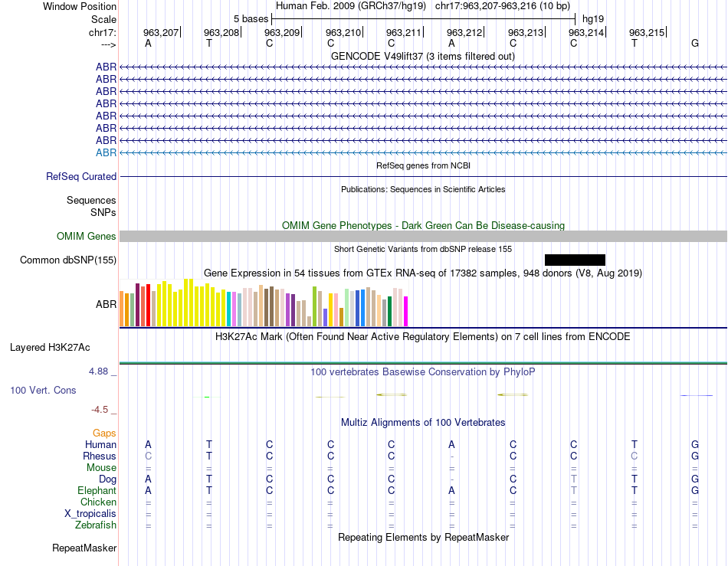The width and height of the screenshot is (728, 566).
Task: Click the orange 'Gaps' label
Action: (104, 433)
